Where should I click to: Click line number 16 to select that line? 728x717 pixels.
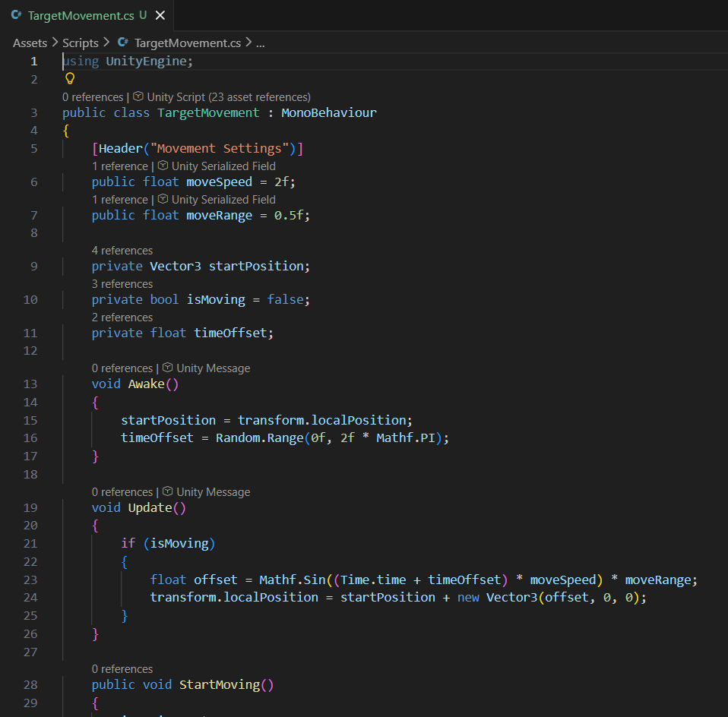tap(30, 437)
